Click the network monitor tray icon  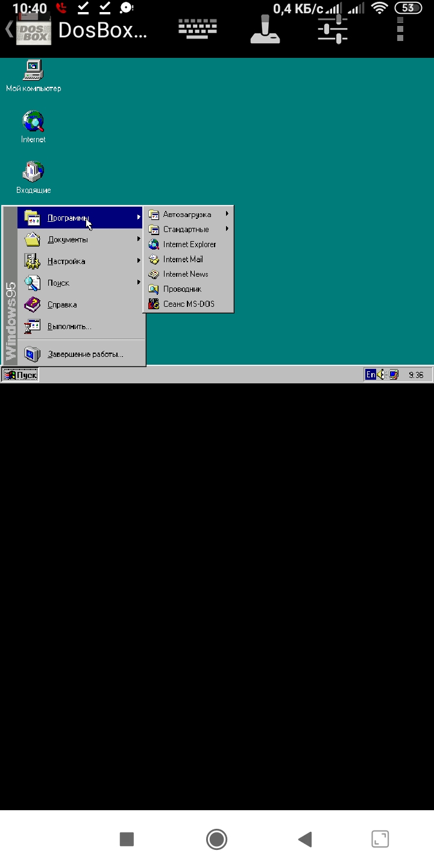393,375
